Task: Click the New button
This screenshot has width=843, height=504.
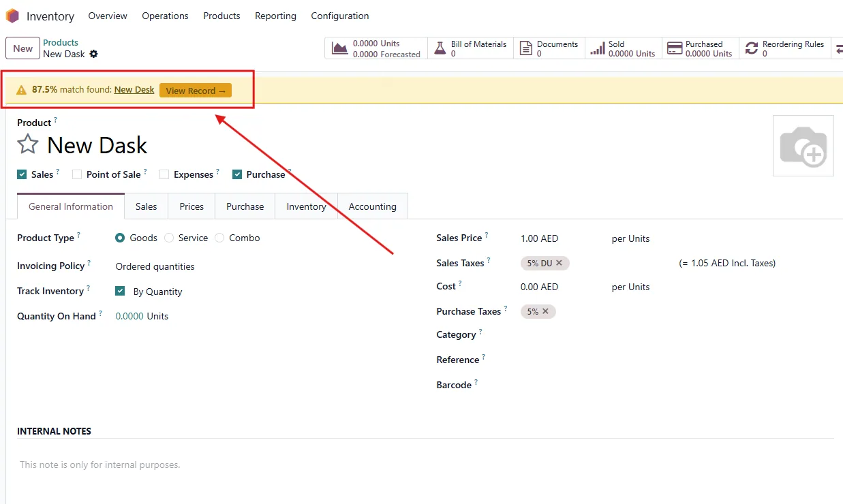Action: click(x=22, y=48)
